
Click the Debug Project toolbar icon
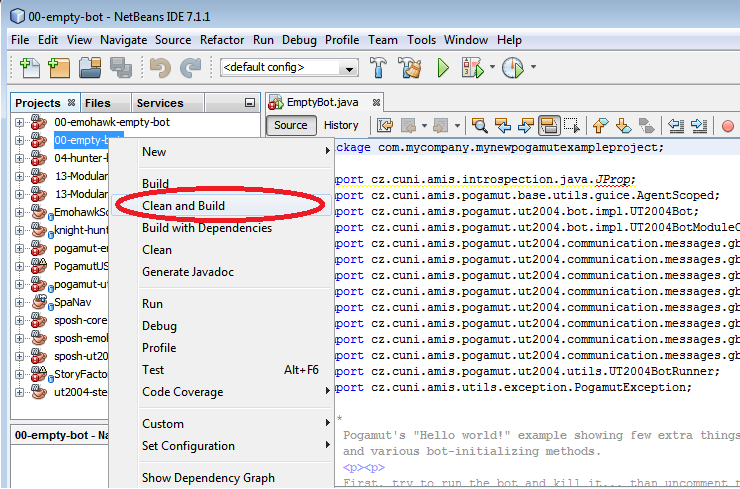pyautogui.click(x=473, y=67)
